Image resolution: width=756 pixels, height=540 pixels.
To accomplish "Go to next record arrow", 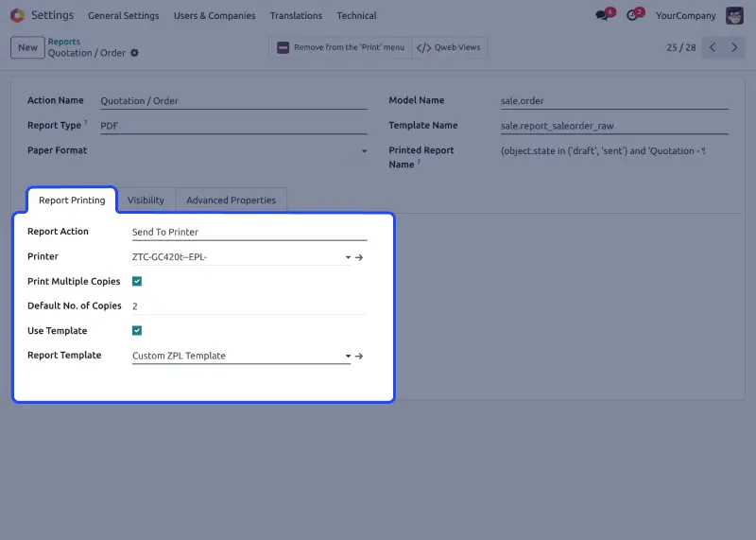I will [x=734, y=47].
